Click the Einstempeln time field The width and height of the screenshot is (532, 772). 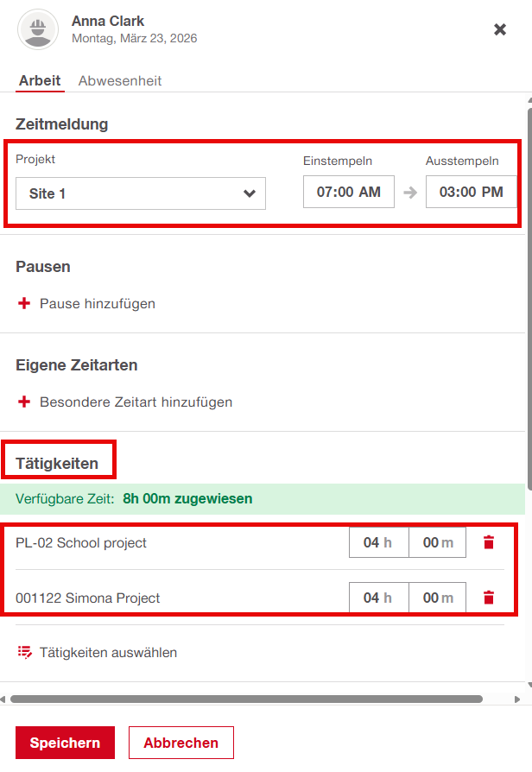pos(348,192)
